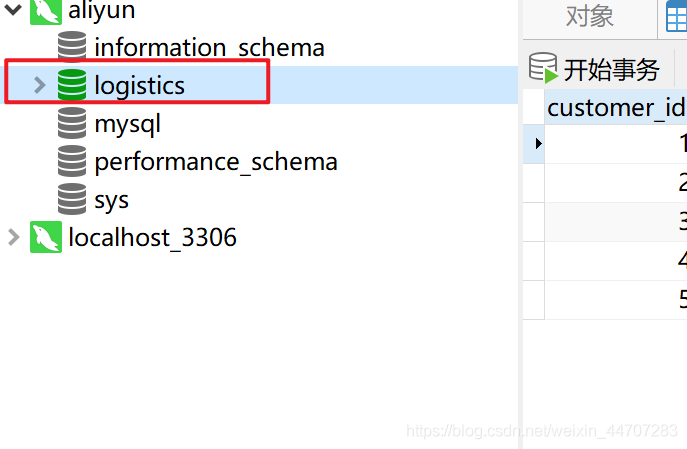This screenshot has width=687, height=449.
Task: Click the green logistics database icon
Action: click(x=72, y=85)
